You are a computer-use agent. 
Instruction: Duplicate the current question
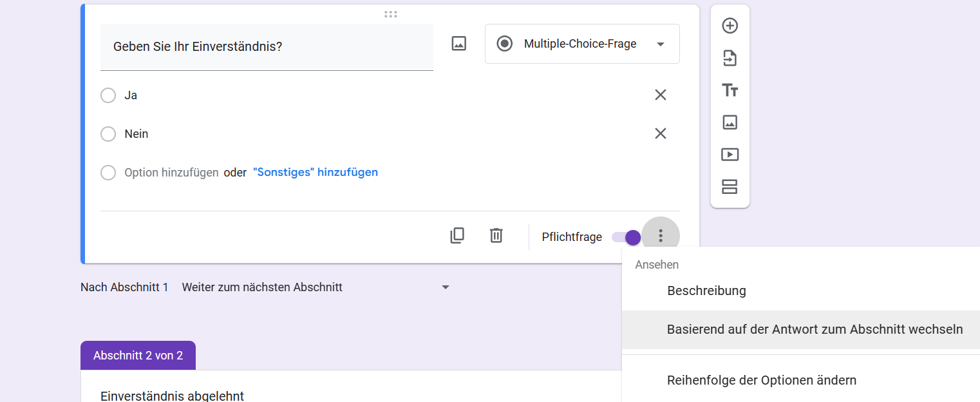(457, 236)
